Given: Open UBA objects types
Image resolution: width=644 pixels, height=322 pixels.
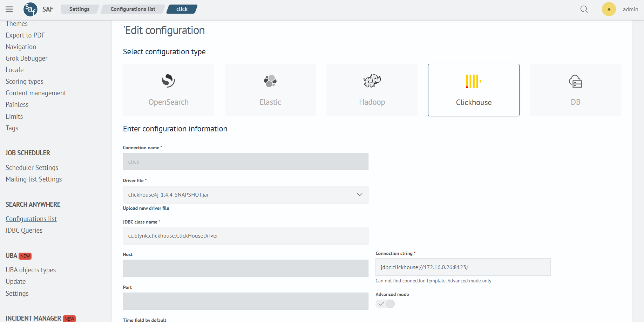Looking at the screenshot, I should (x=30, y=270).
